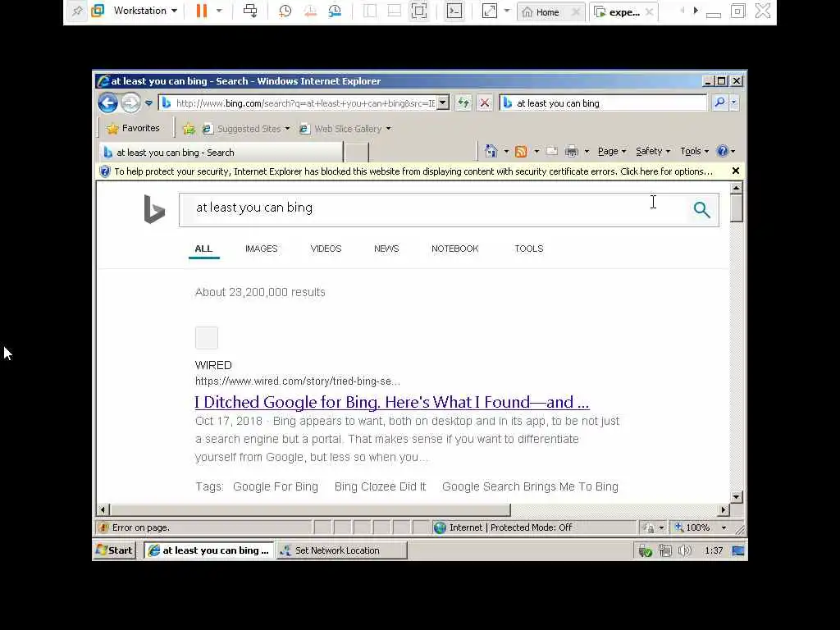Select the IMAGES tab

point(262,249)
